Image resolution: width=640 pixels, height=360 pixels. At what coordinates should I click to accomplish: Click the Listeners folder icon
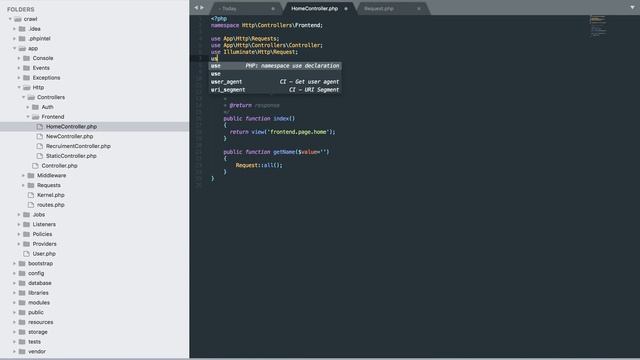[27, 224]
